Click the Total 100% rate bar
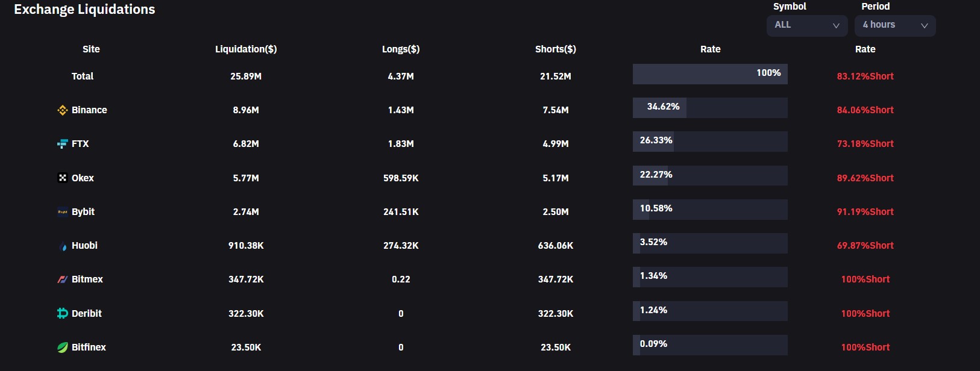 click(710, 73)
